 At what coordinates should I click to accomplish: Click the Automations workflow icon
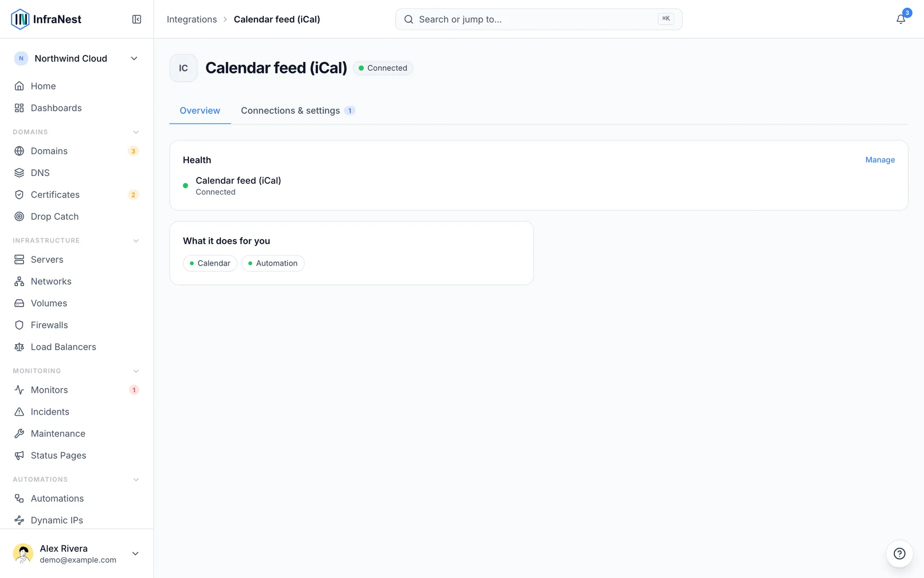click(19, 498)
